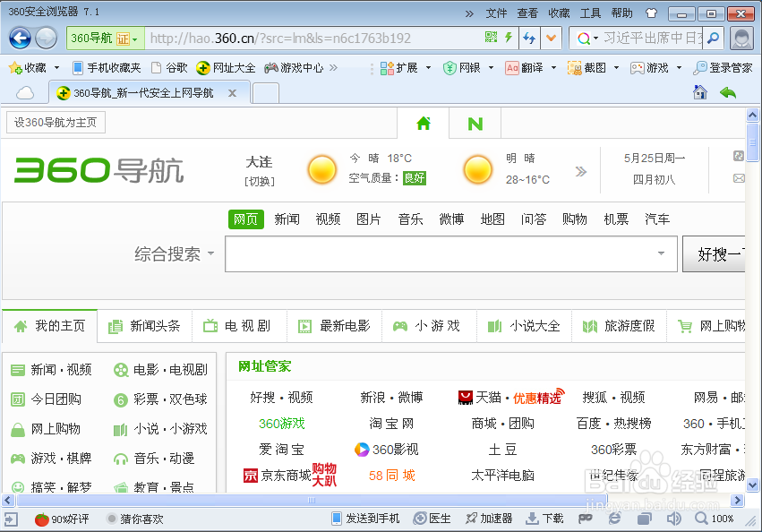Open the 淘宝网 link

(391, 424)
